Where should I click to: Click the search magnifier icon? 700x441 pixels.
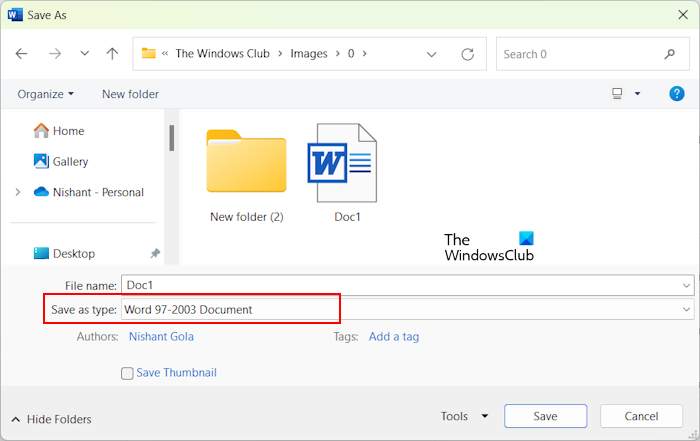670,54
